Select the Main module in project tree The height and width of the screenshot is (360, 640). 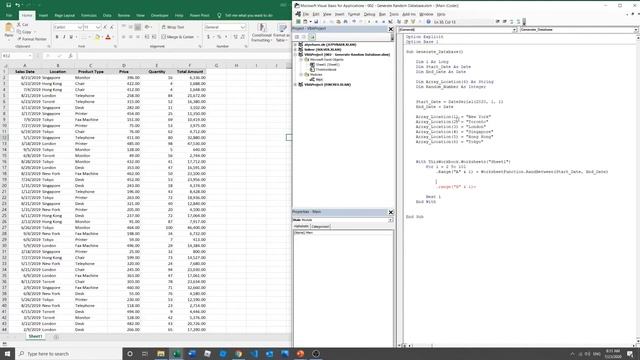pyautogui.click(x=319, y=79)
